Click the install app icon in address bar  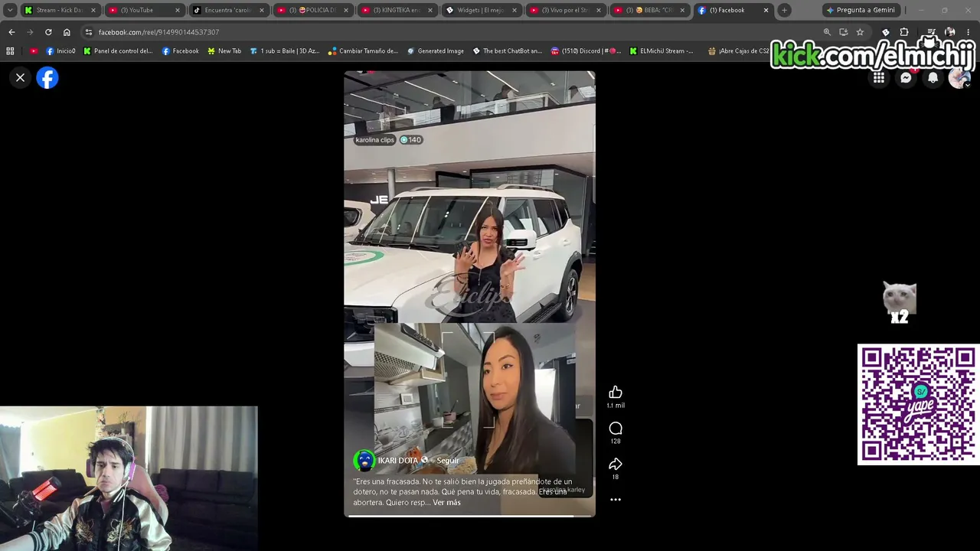pyautogui.click(x=843, y=32)
